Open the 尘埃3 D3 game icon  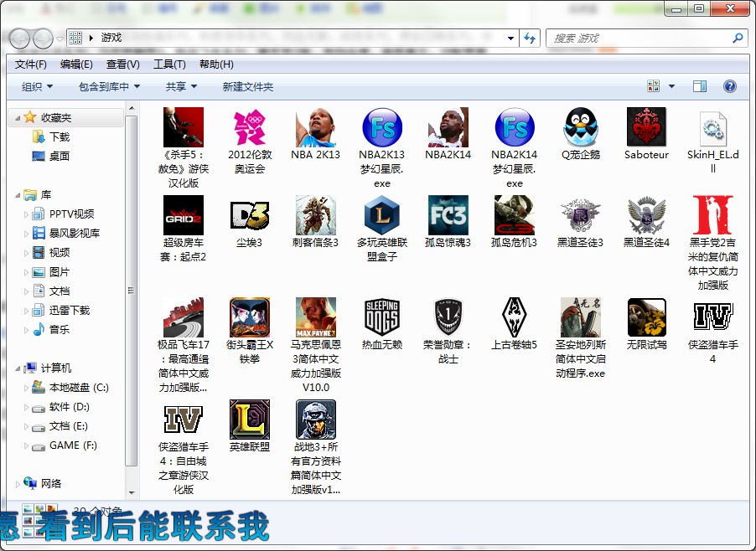click(250, 215)
